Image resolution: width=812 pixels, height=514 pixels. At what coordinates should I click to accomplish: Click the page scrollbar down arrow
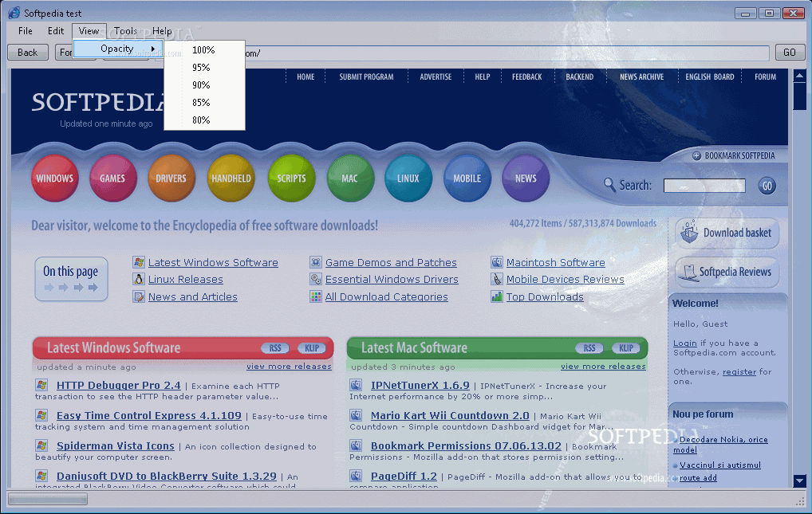799,481
